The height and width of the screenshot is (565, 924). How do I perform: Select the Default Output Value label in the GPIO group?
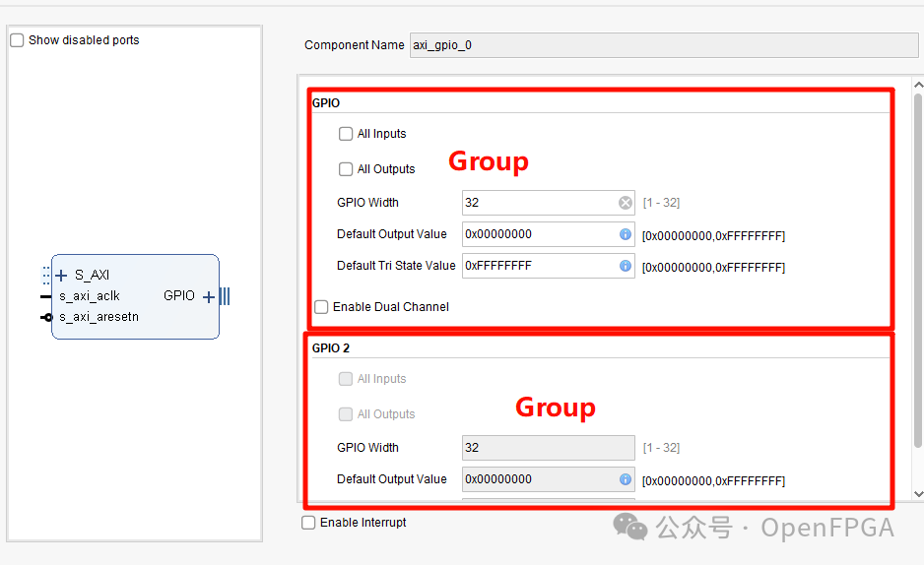[392, 233]
